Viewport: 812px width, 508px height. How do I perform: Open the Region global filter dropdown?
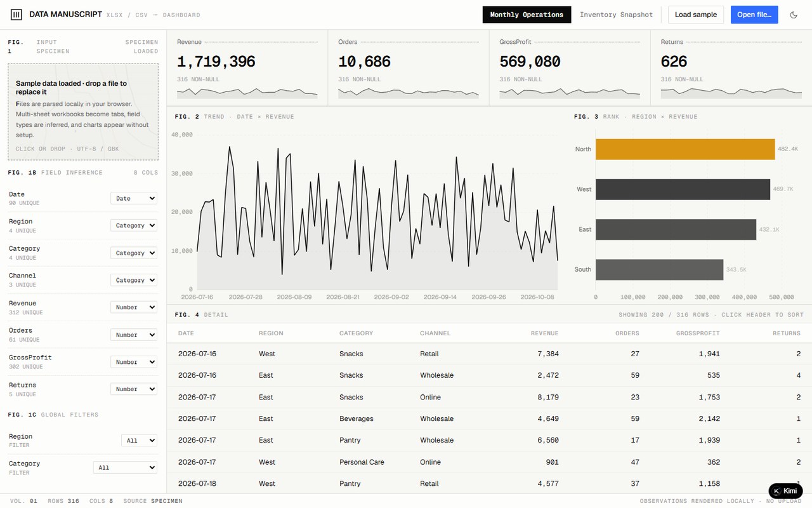coord(139,440)
